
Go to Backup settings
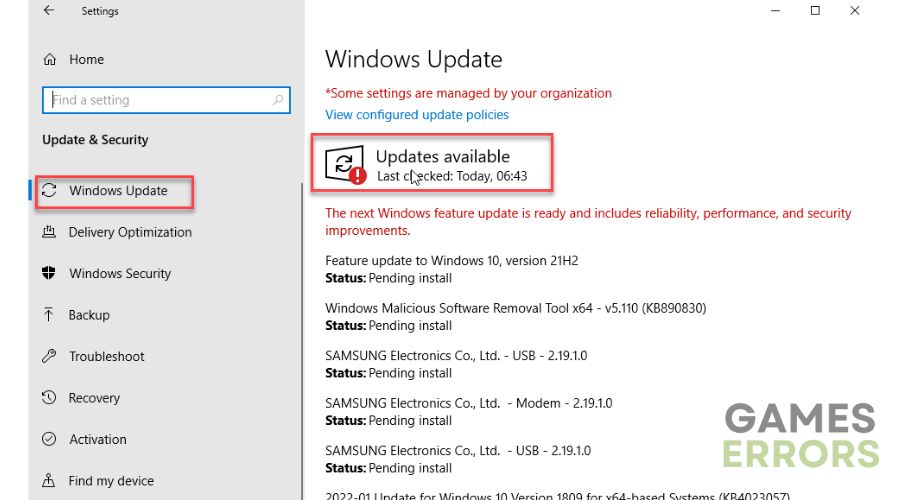click(x=89, y=315)
